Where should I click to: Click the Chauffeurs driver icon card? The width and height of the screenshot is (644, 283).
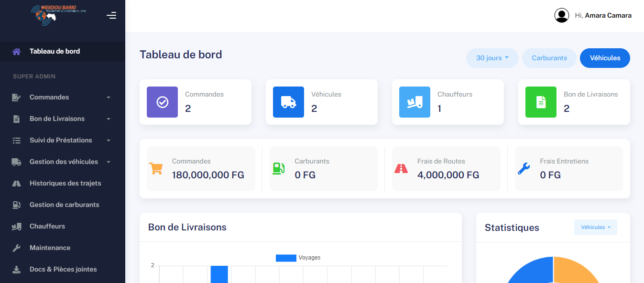tap(415, 102)
